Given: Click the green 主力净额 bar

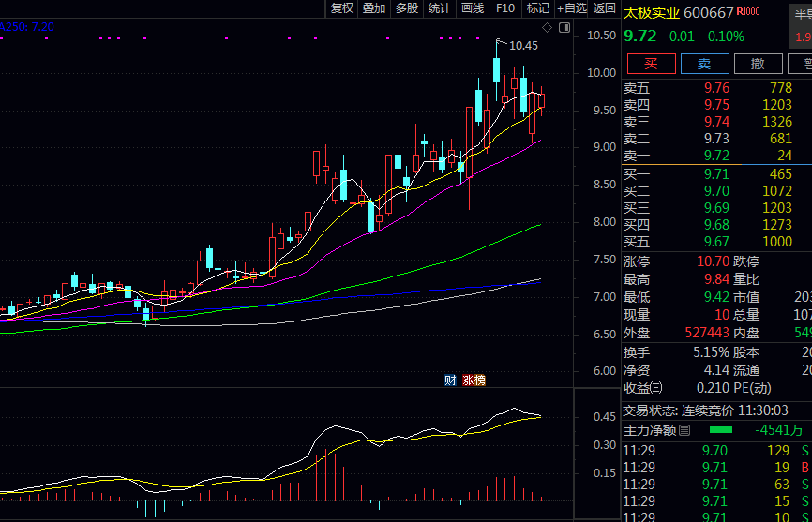Looking at the screenshot, I should pos(720,430).
